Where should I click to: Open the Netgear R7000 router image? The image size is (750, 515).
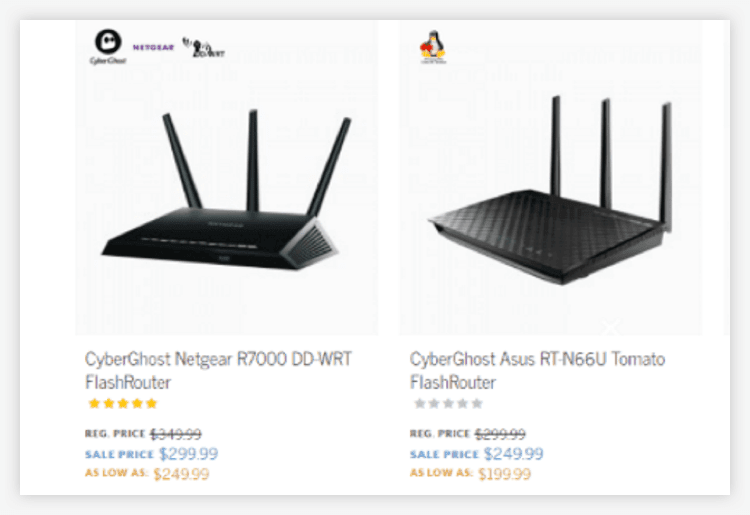pyautogui.click(x=225, y=191)
